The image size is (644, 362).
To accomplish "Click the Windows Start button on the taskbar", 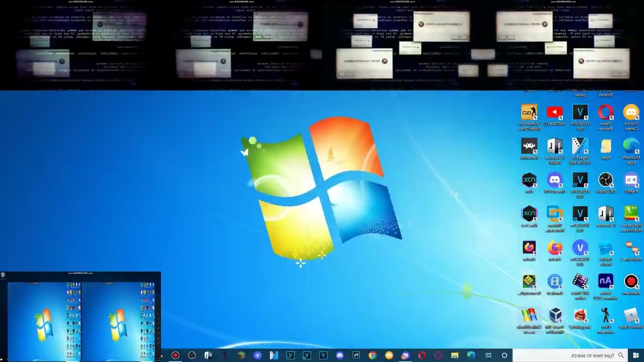I will (x=635, y=355).
